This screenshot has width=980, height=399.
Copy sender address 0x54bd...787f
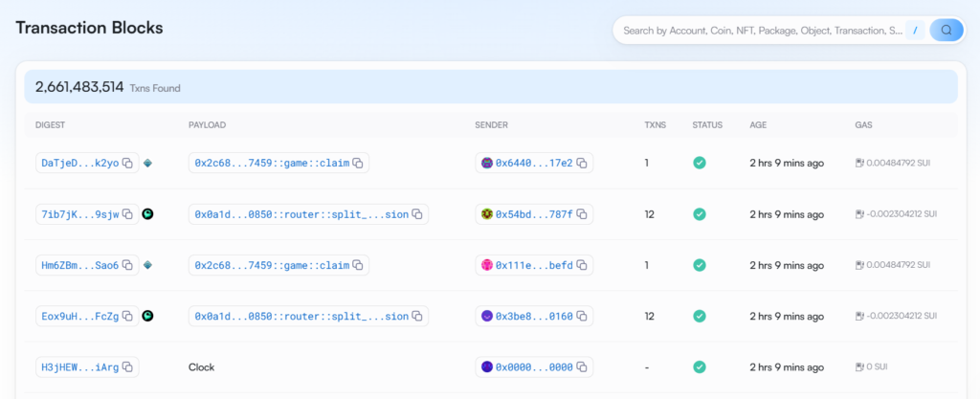pos(581,214)
